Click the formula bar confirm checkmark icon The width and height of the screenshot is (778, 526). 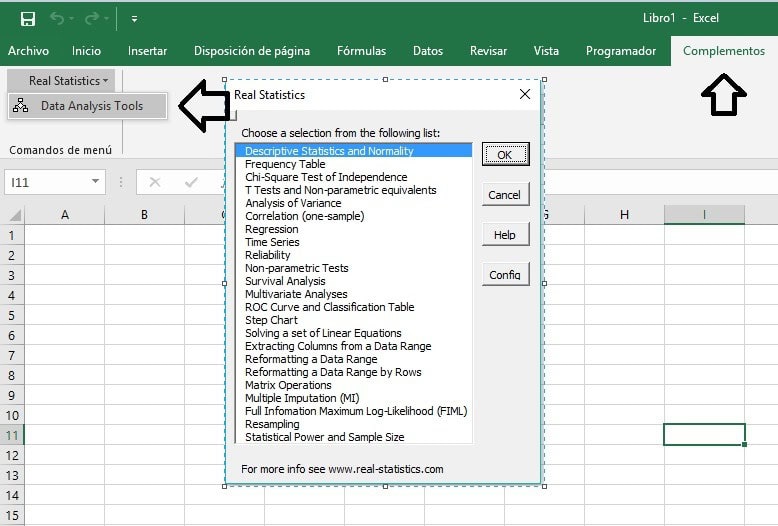tap(191, 182)
